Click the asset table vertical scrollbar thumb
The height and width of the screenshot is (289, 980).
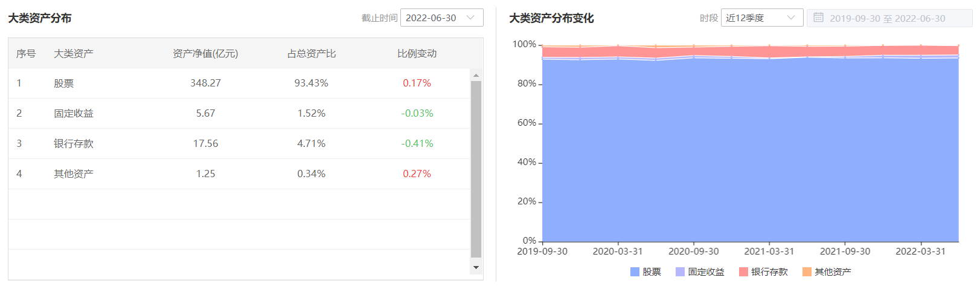click(476, 169)
